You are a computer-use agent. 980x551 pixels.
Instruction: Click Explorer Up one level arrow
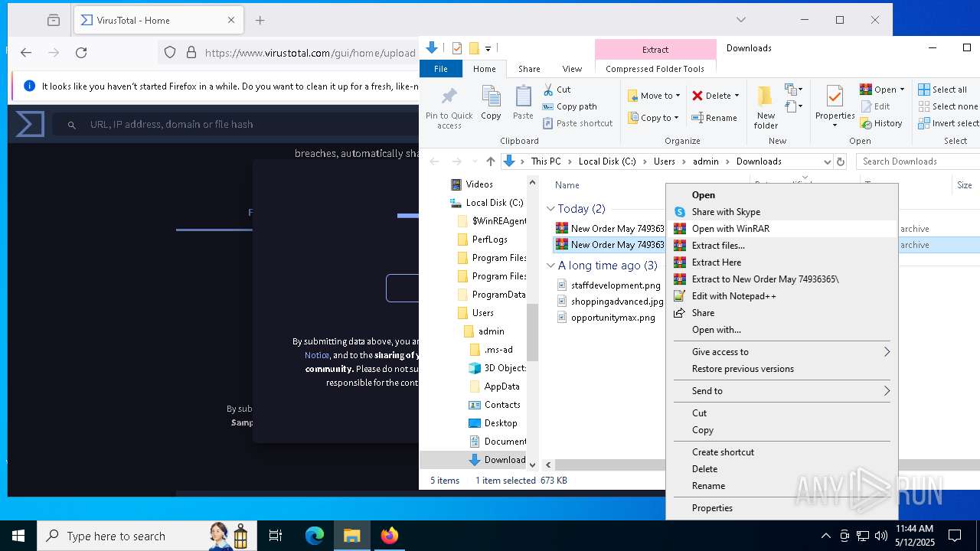(491, 161)
